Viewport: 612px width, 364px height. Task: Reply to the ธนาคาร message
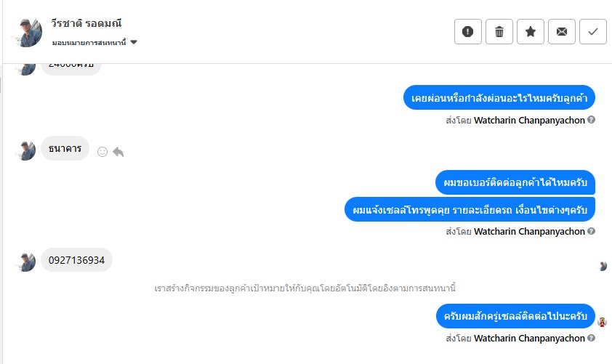(118, 152)
